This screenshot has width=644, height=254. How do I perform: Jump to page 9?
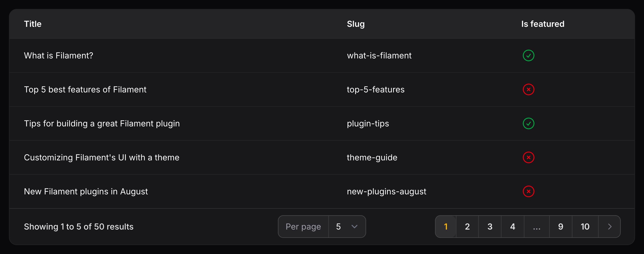pyautogui.click(x=561, y=227)
